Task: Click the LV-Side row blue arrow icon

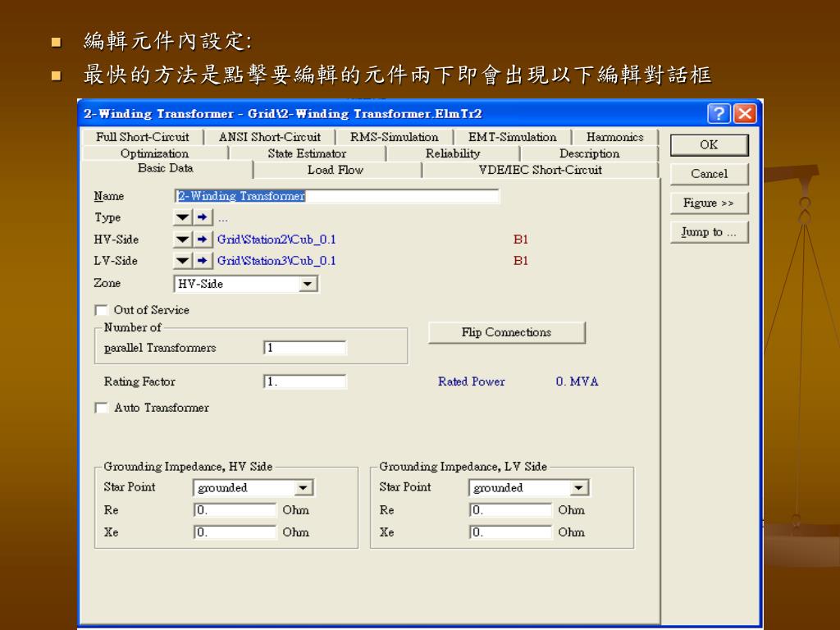Action: pyautogui.click(x=203, y=261)
